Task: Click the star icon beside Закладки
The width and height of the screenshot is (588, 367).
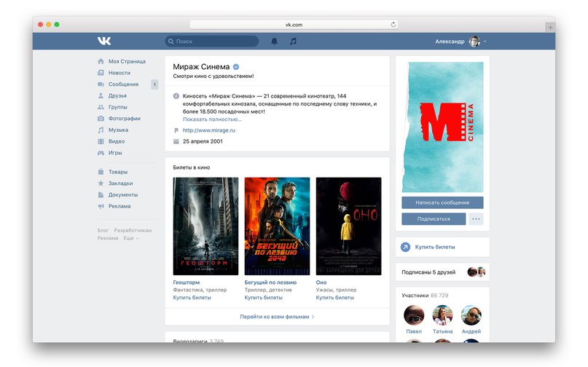Action: click(x=101, y=183)
